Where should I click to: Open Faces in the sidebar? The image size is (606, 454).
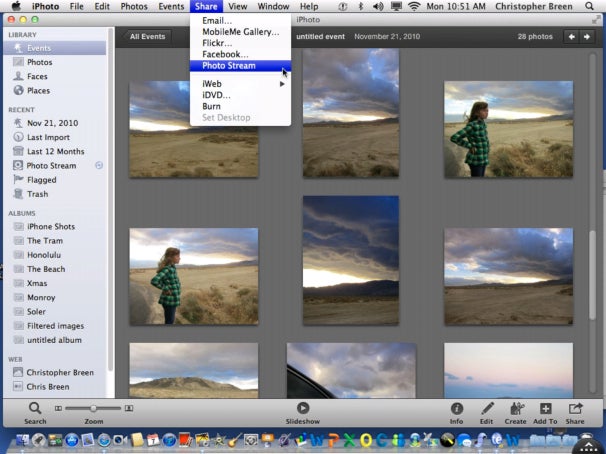pos(54,77)
